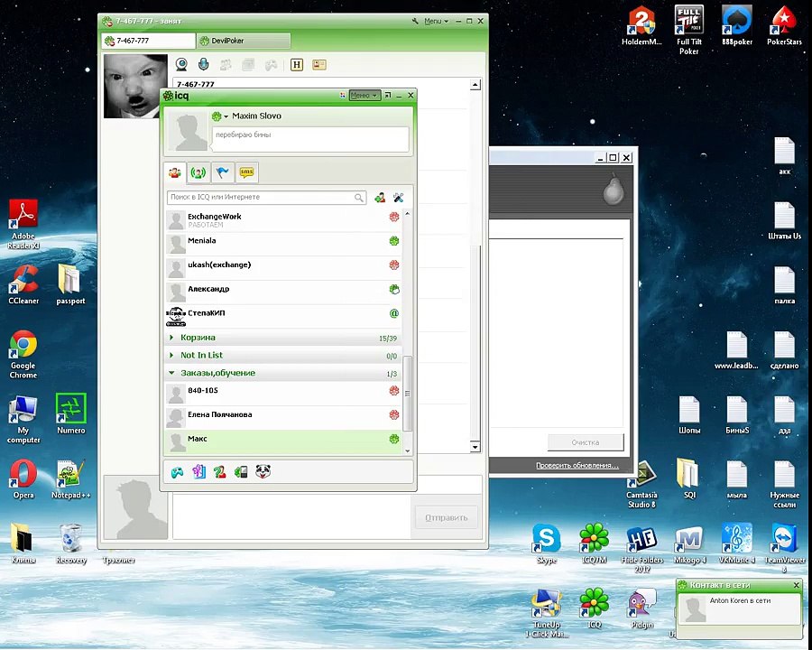Click the Очистка button in background window
Screen dimensions: 812x650
(586, 442)
